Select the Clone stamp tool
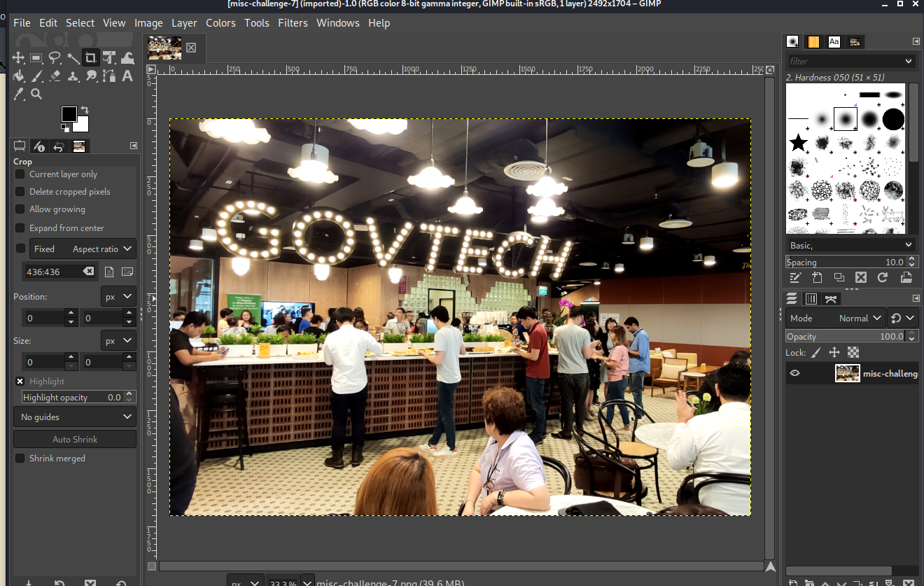The height and width of the screenshot is (586, 924). (x=73, y=76)
